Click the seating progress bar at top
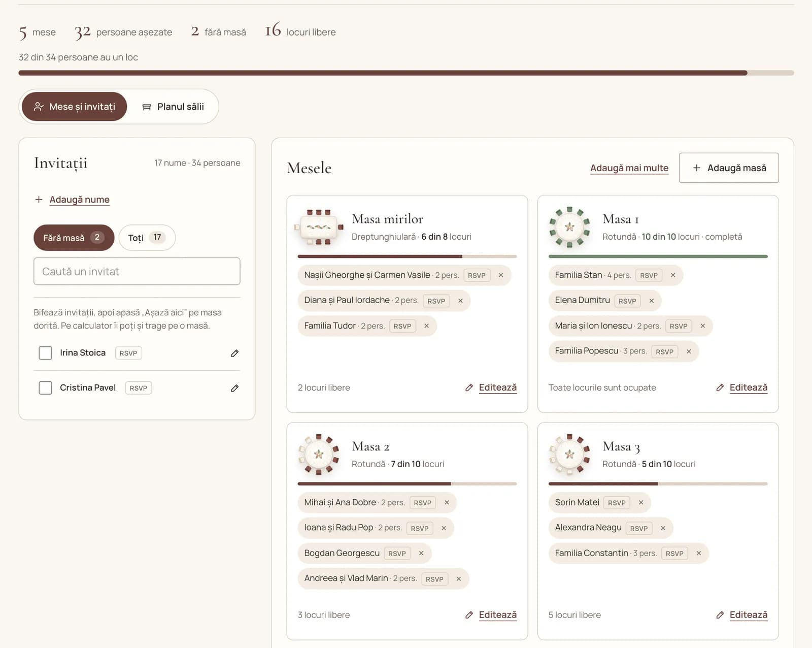Screen dimensions: 812x648 click(406, 73)
